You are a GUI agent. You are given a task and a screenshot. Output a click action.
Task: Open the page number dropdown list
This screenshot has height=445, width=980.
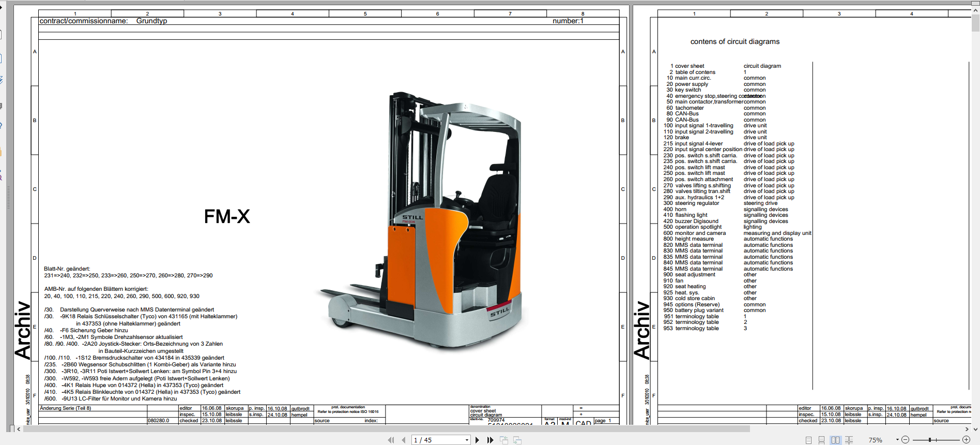[467, 440]
